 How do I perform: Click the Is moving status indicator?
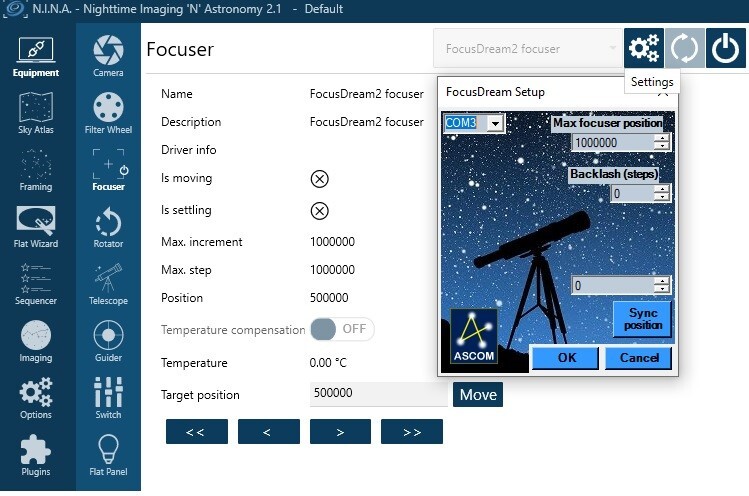tap(320, 179)
